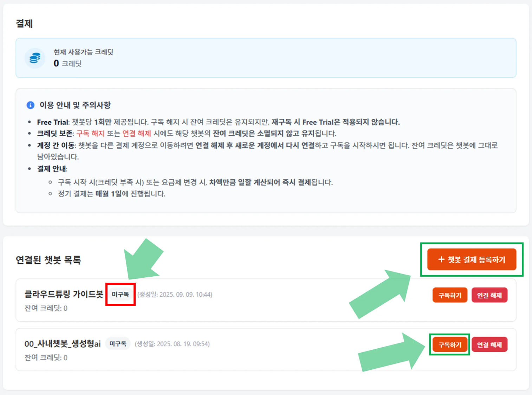Click the blue info icon beside 이용 안내
Screen dimensions: 532x395
[x=31, y=105]
